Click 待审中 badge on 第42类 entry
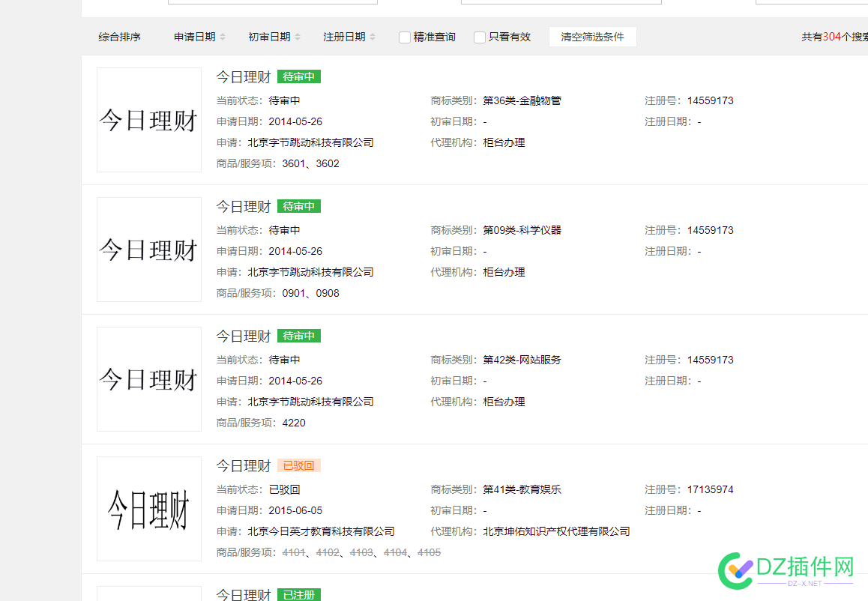The width and height of the screenshot is (868, 601). click(x=299, y=336)
